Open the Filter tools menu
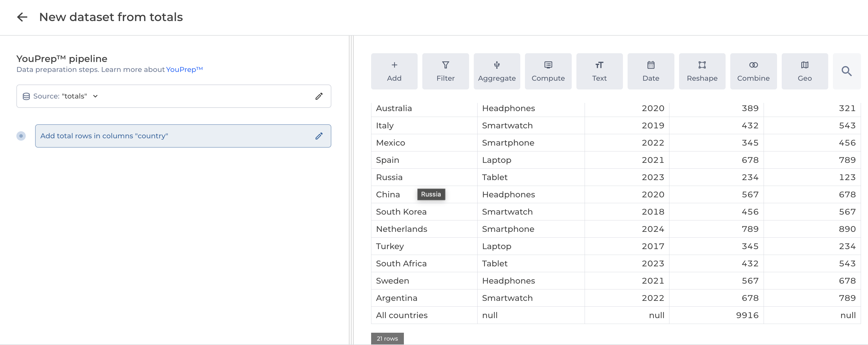Screen dimensions: 868x345 (x=445, y=71)
